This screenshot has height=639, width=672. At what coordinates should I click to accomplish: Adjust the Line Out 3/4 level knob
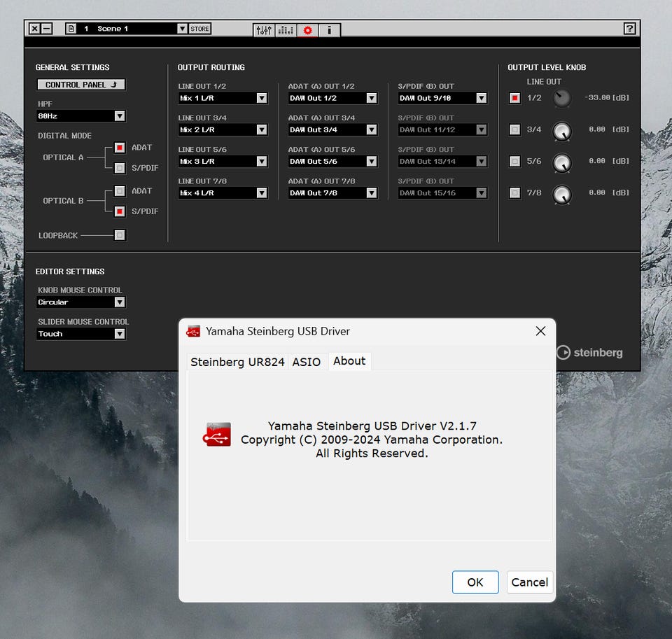pyautogui.click(x=562, y=131)
